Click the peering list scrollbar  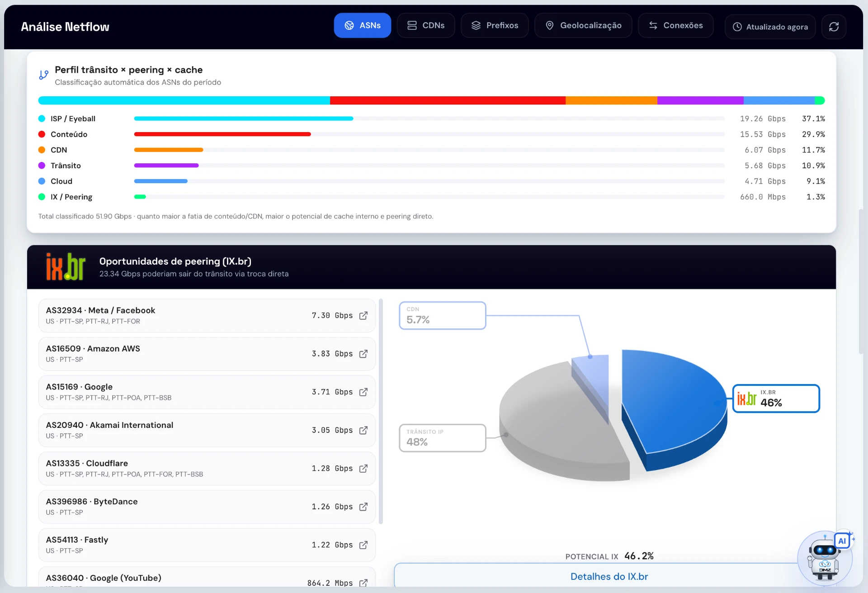click(x=381, y=411)
